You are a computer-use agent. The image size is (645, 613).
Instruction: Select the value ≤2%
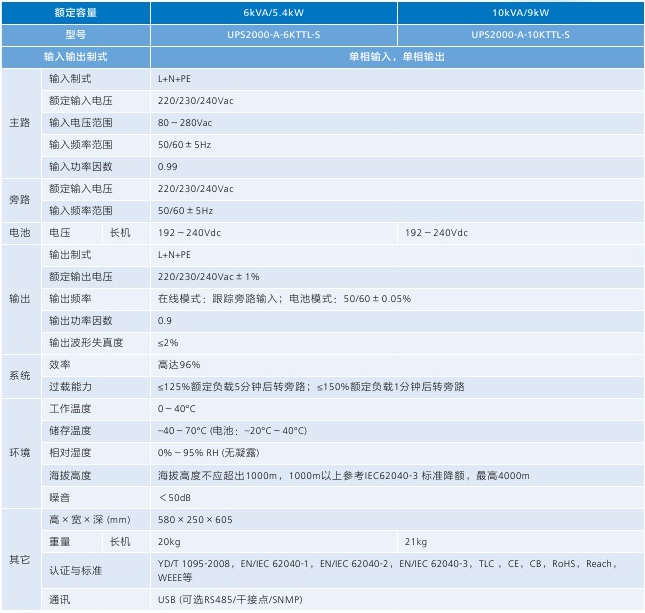point(168,343)
